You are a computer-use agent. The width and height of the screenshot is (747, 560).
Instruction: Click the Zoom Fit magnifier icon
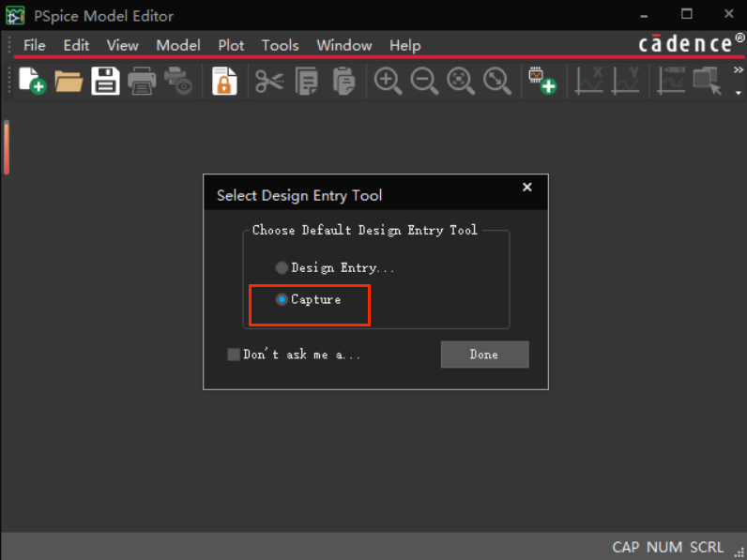click(496, 81)
